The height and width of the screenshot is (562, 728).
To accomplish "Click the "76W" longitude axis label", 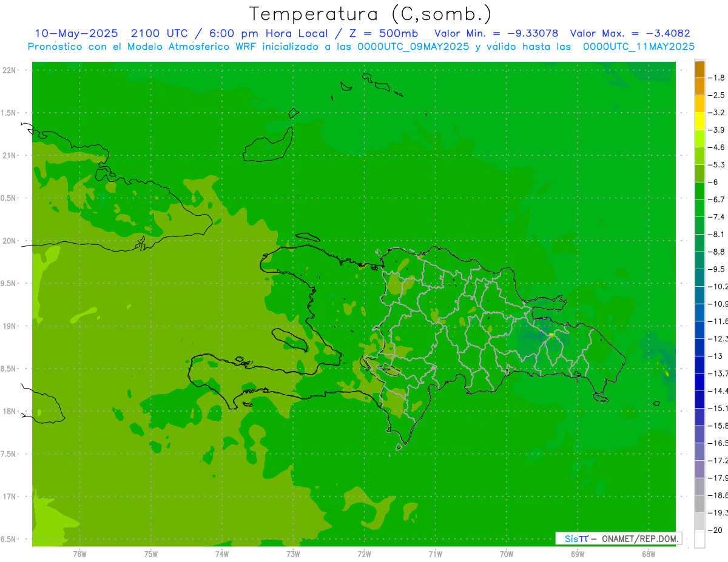I will 79,554.
